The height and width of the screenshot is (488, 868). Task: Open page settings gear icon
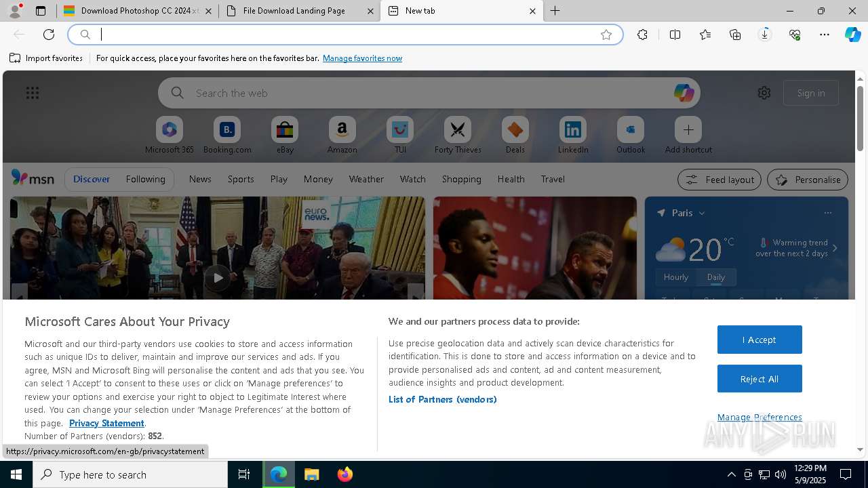pos(764,93)
